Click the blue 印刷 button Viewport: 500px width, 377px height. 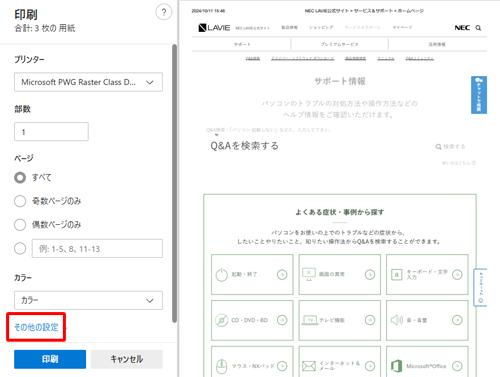coord(50,359)
